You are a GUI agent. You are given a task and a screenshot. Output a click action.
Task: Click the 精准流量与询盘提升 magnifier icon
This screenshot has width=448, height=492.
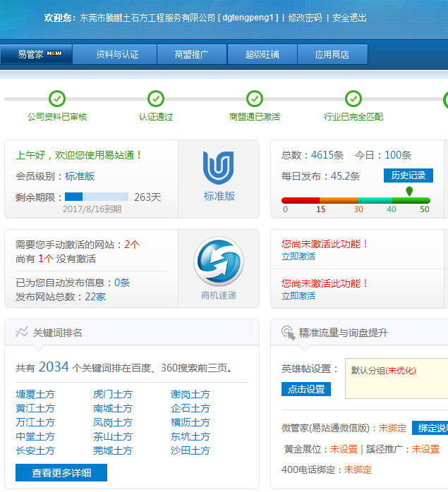point(287,332)
